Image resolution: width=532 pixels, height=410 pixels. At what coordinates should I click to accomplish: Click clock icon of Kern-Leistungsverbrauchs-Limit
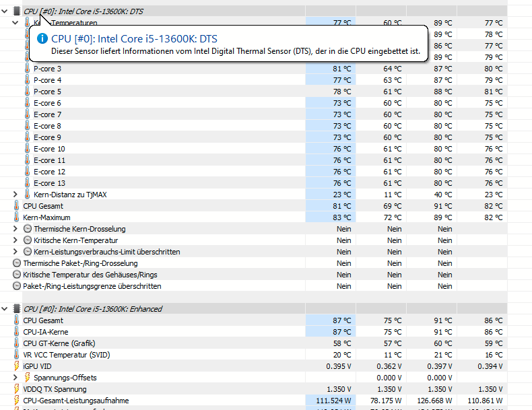coord(28,252)
